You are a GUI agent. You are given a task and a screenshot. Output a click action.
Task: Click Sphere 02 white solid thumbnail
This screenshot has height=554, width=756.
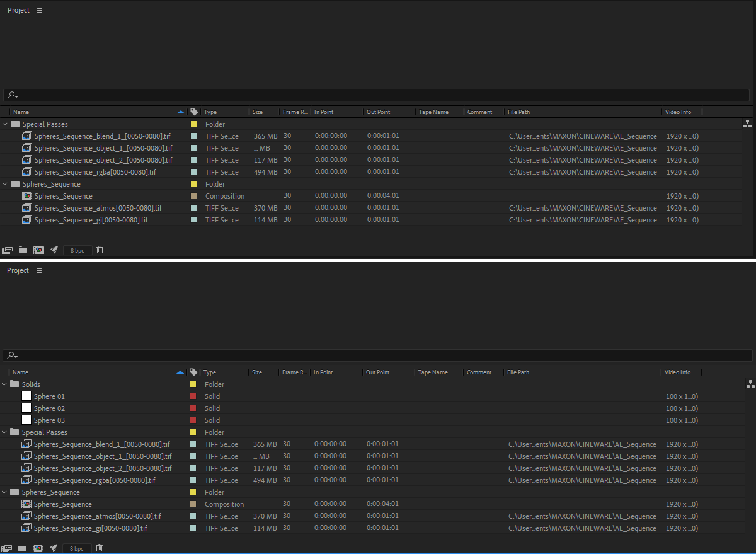coord(26,408)
